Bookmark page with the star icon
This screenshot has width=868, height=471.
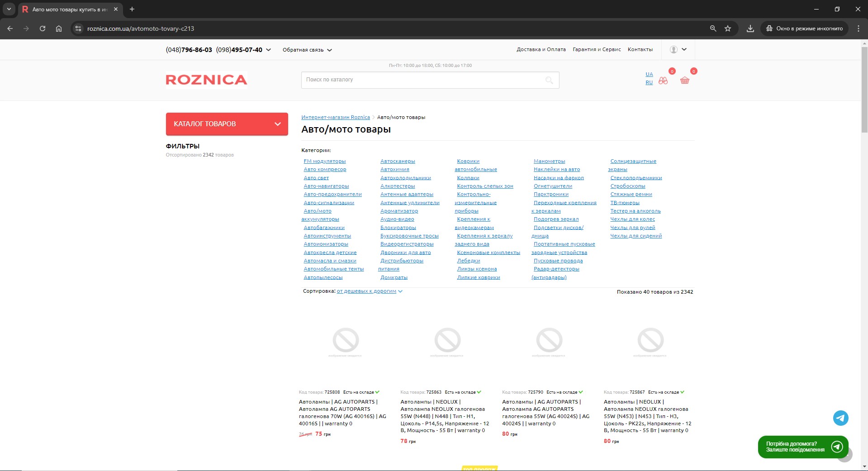(x=728, y=29)
